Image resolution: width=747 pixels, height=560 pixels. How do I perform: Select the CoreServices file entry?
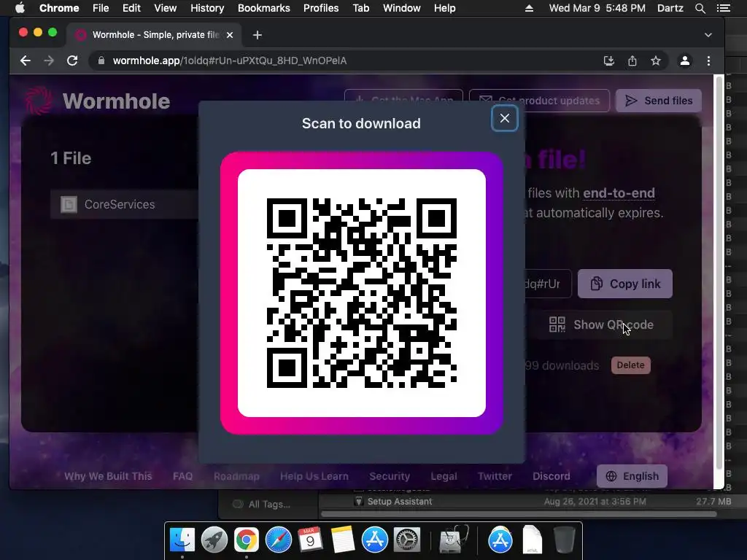125,204
